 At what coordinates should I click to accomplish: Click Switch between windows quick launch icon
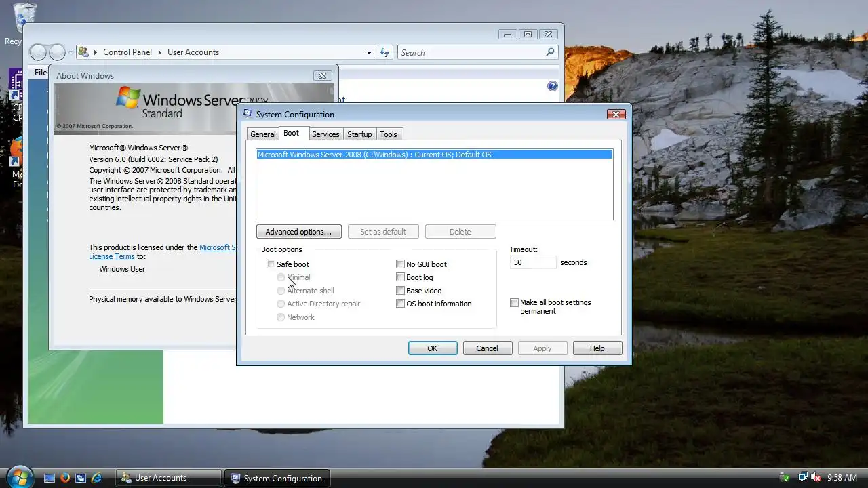pos(81,478)
